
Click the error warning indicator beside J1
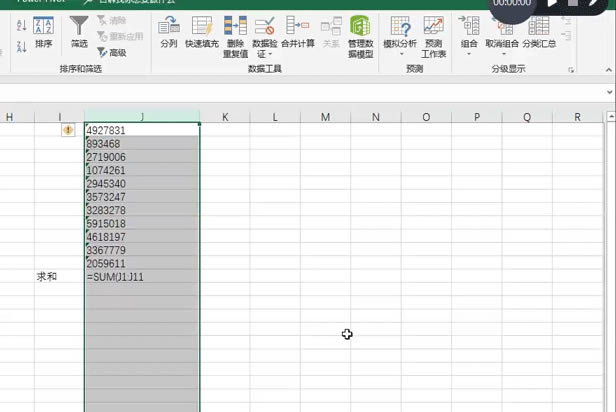[x=68, y=130]
